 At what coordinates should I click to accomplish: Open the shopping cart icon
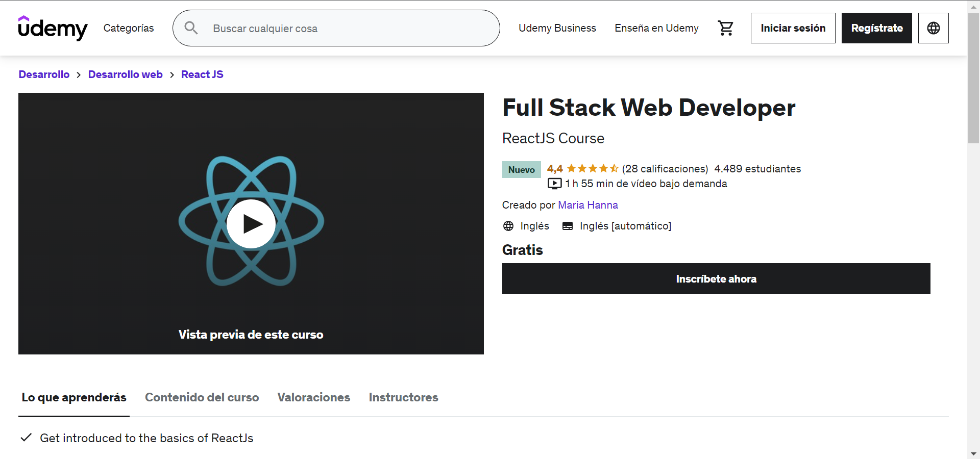coord(725,28)
